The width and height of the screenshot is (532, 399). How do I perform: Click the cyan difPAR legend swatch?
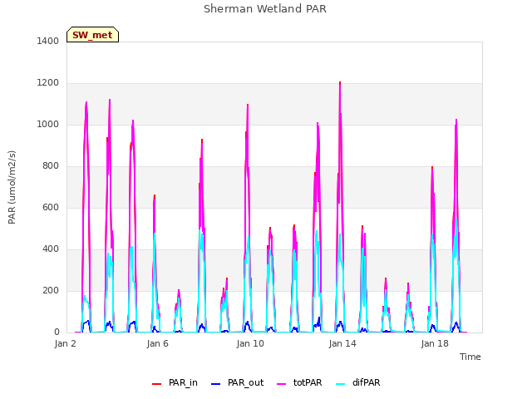pyautogui.click(x=340, y=384)
